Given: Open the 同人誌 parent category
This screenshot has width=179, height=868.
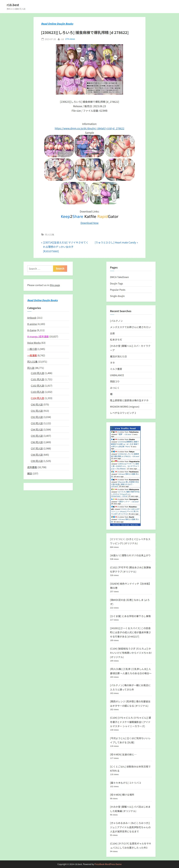Looking at the screenshot, I should click(31, 368).
